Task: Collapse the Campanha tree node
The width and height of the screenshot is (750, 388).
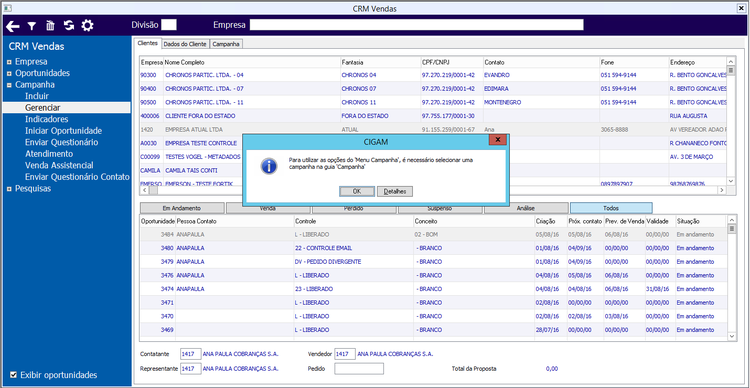Action: tap(10, 85)
